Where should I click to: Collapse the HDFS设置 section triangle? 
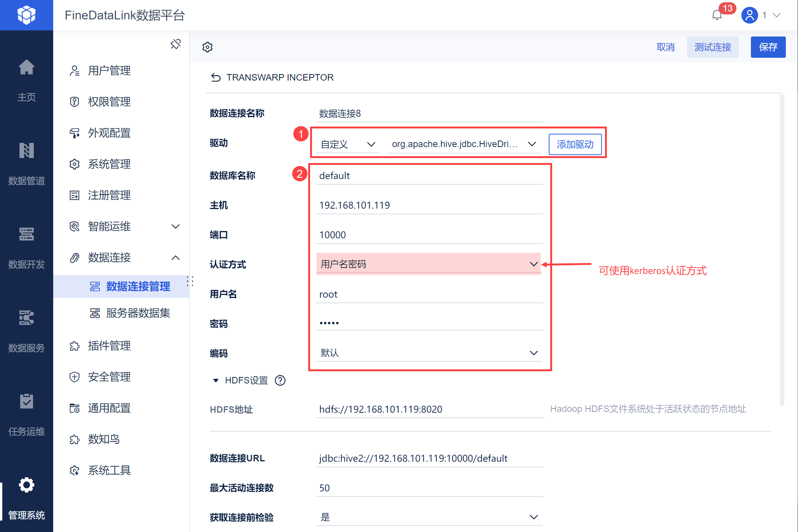[216, 380]
